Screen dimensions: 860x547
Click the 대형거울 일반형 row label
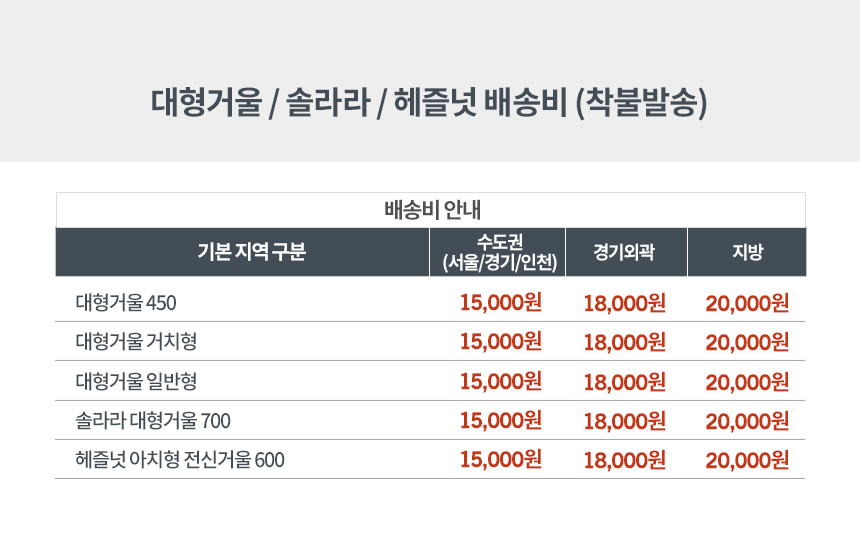point(136,381)
